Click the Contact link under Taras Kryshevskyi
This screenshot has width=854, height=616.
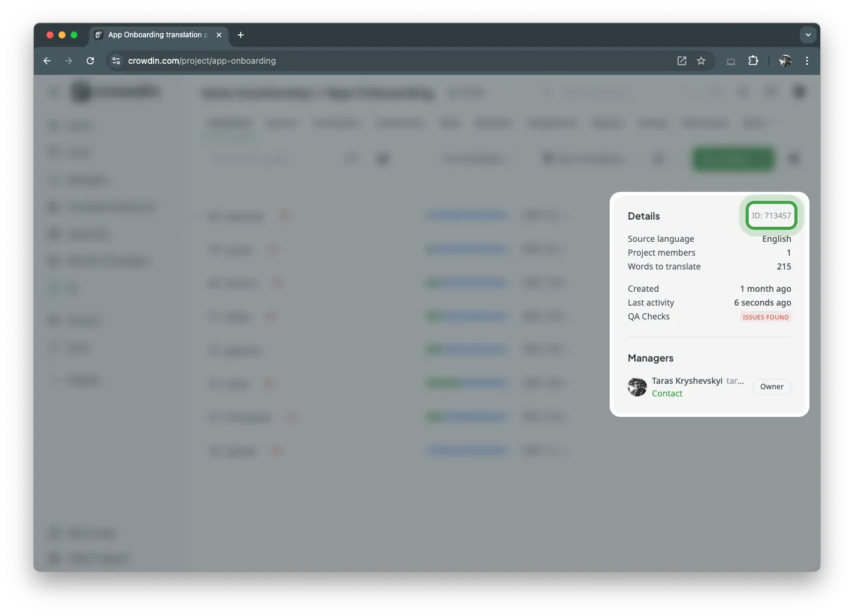click(x=667, y=393)
